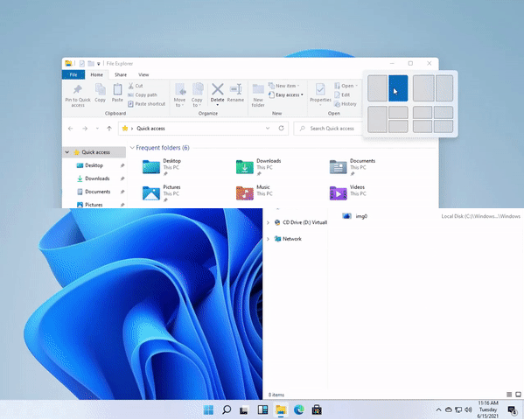Select Network in the lower window

pyautogui.click(x=292, y=239)
